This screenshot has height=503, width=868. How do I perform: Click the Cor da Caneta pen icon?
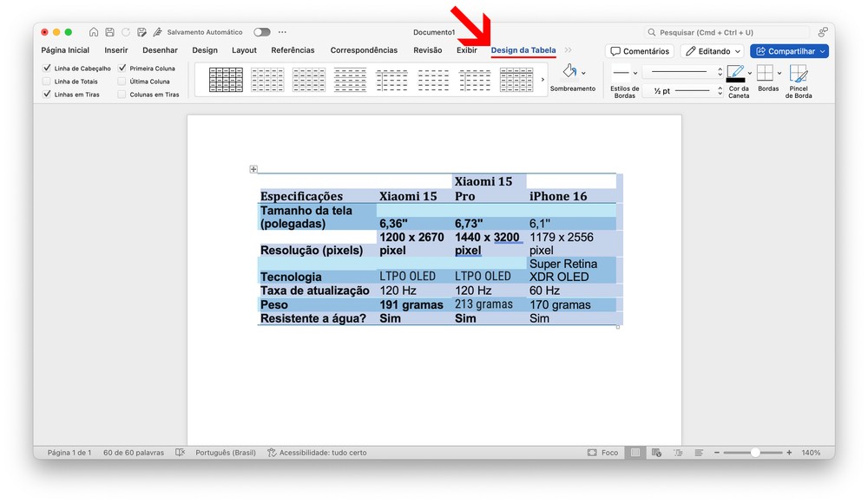(736, 71)
